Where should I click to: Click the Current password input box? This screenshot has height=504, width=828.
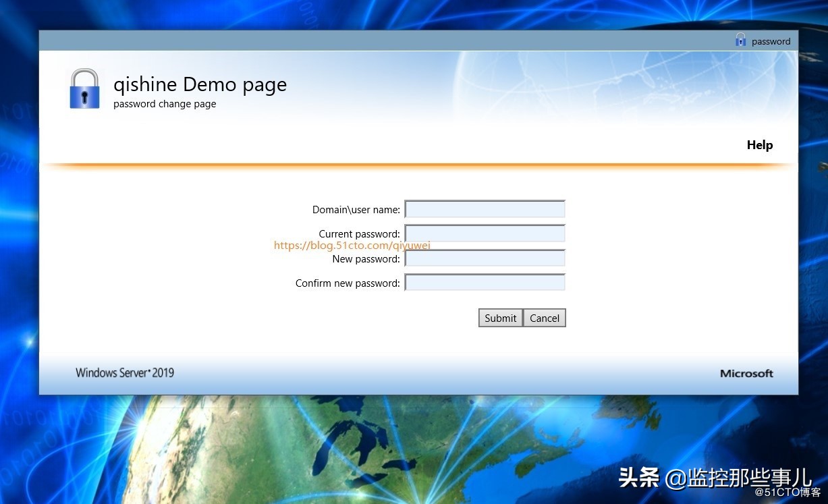click(484, 233)
